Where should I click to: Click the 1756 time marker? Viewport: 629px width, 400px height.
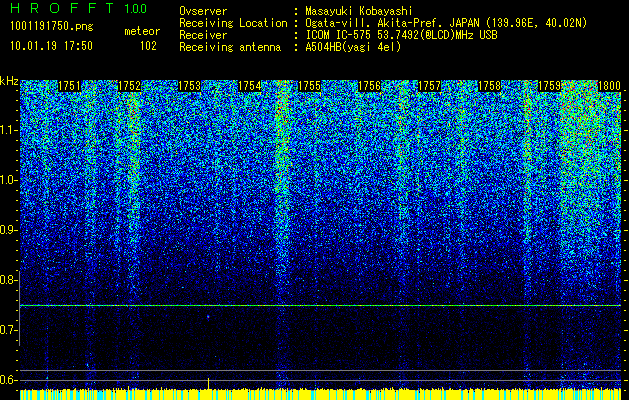369,86
